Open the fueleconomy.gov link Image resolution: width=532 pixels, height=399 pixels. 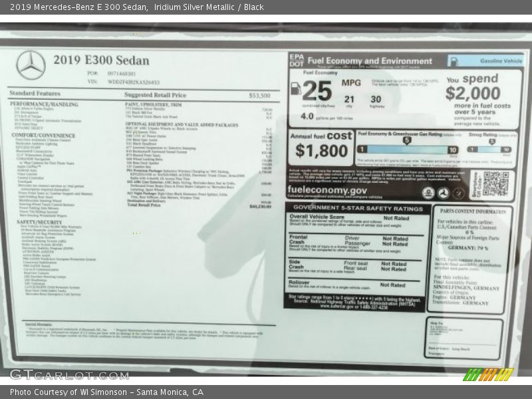pyautogui.click(x=327, y=190)
